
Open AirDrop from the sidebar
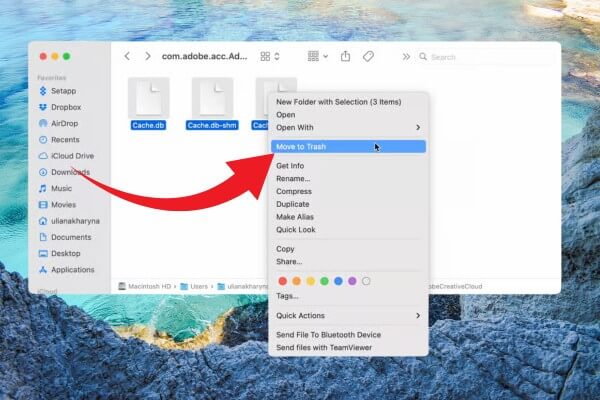click(x=65, y=123)
